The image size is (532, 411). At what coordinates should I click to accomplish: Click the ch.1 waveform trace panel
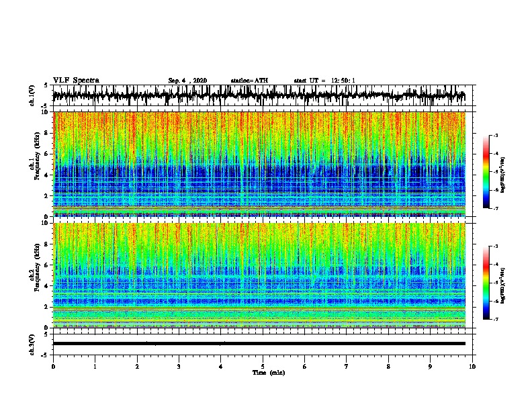click(263, 95)
